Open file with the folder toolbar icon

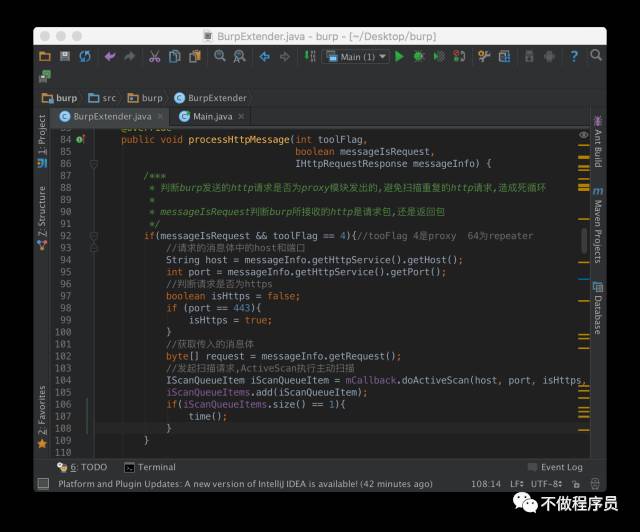tap(45, 56)
